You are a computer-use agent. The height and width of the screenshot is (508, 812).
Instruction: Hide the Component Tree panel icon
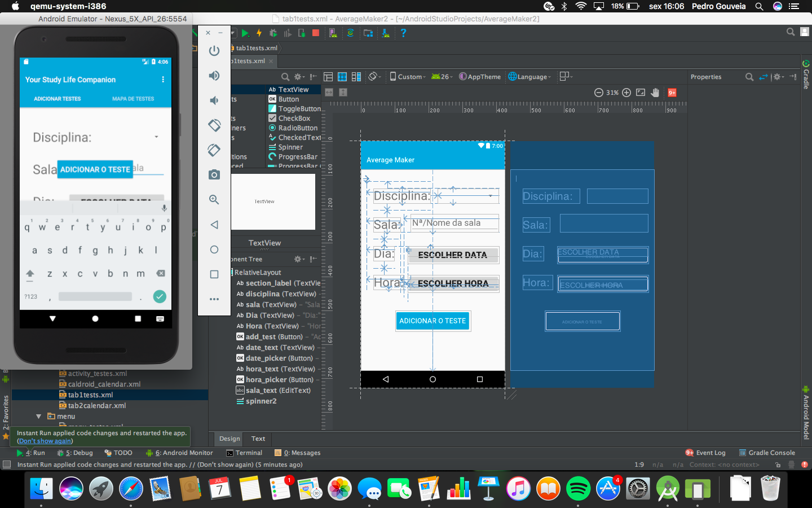pos(314,259)
